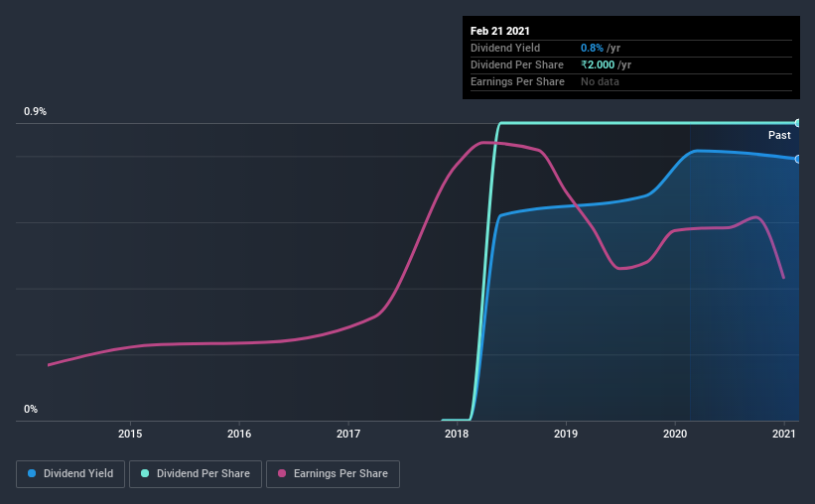The height and width of the screenshot is (504, 815).
Task: Select the 2017 x-axis label
Action: (x=348, y=434)
